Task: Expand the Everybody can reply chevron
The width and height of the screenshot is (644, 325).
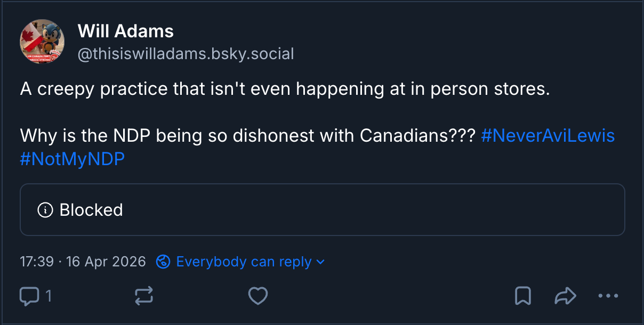Action: (x=320, y=262)
